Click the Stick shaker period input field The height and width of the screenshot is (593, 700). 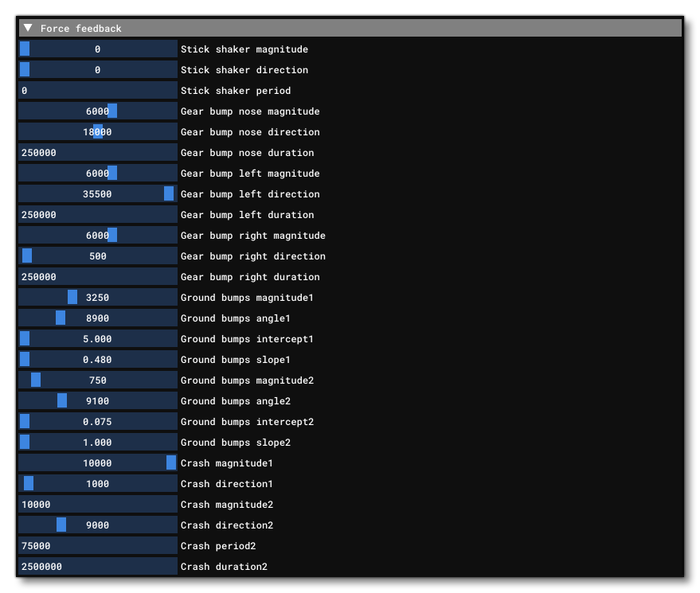(x=98, y=91)
